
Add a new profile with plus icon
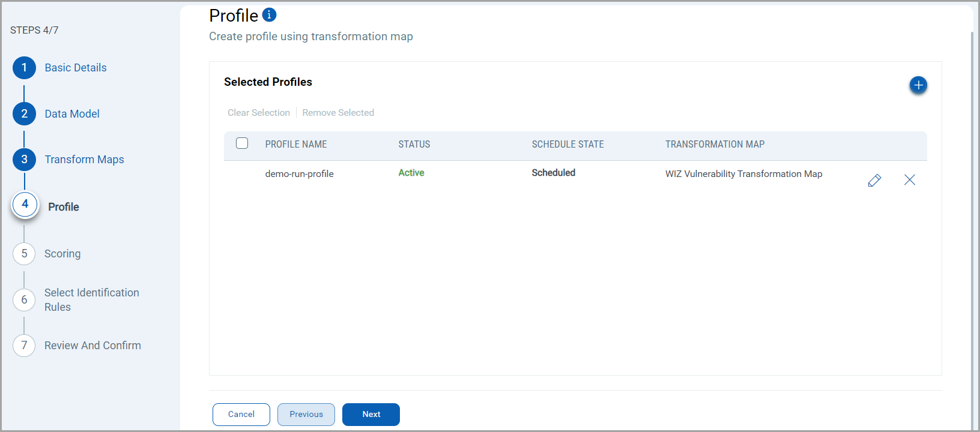(918, 85)
